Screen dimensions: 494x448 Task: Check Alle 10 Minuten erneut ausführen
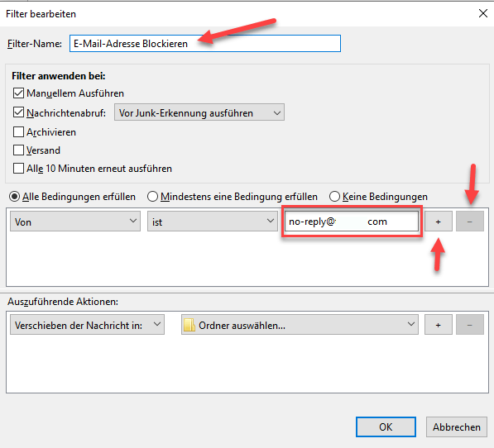[x=18, y=169]
